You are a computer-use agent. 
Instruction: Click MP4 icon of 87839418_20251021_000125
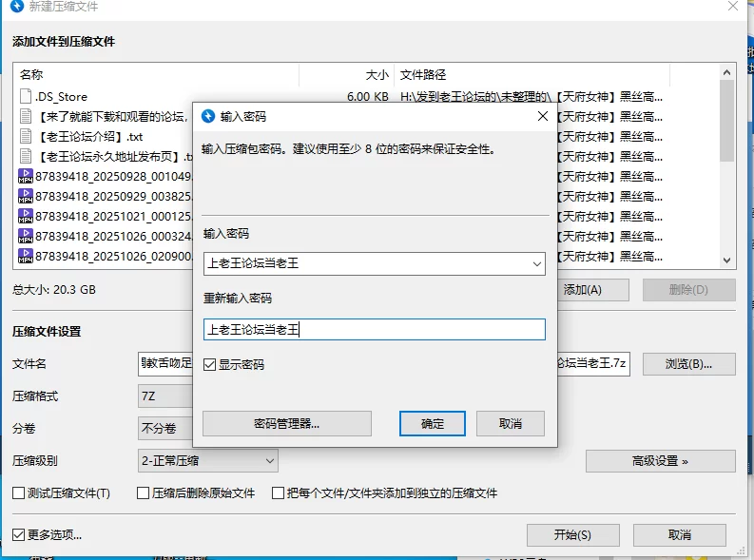coord(26,217)
